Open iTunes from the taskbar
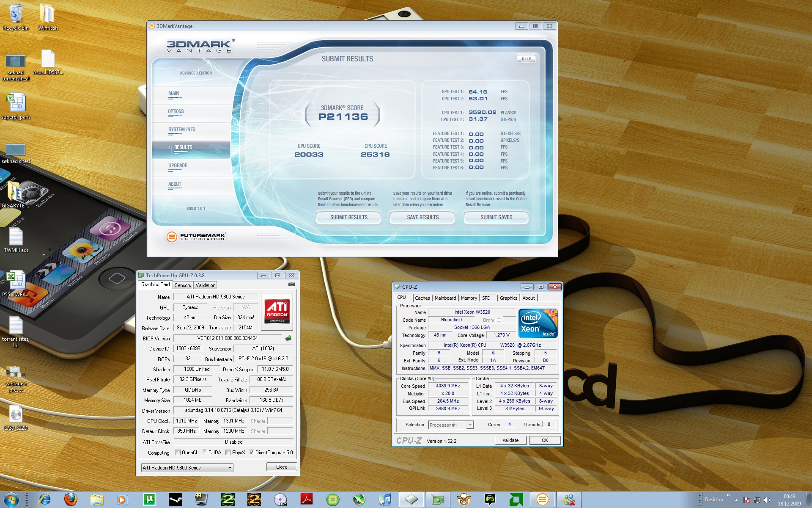Viewport: 812px width, 508px height. 385,500
